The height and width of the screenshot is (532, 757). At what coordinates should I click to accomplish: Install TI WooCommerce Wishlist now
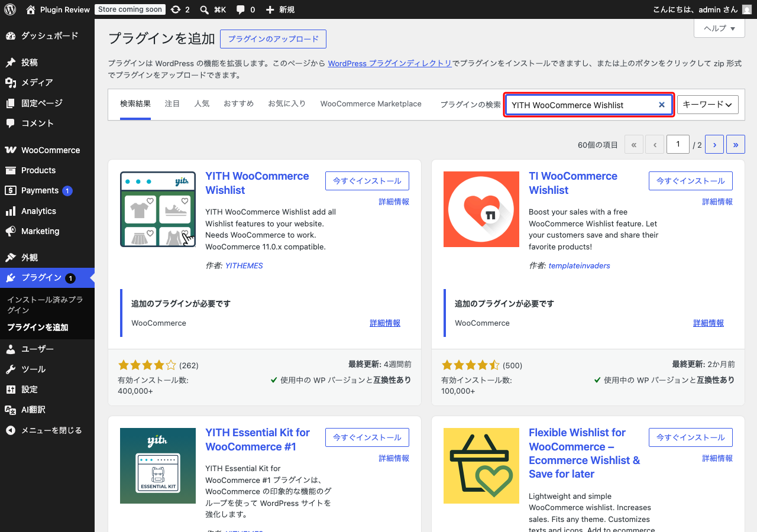691,181
